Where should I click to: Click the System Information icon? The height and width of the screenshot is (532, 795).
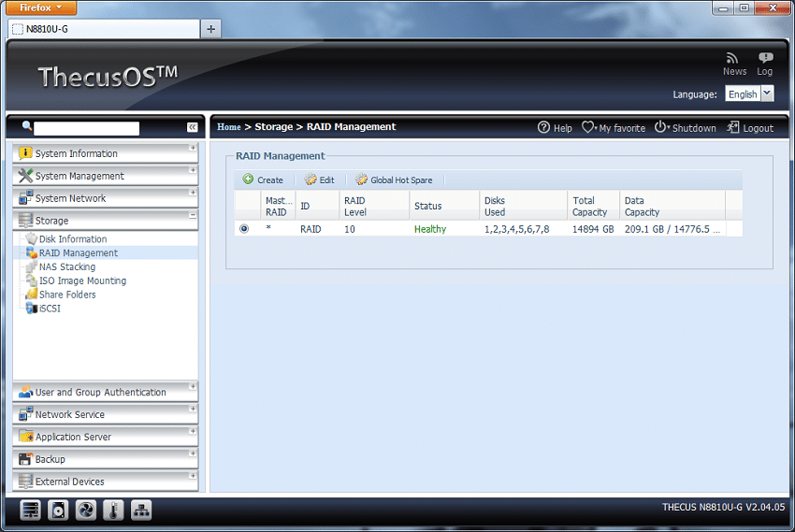[x=25, y=153]
